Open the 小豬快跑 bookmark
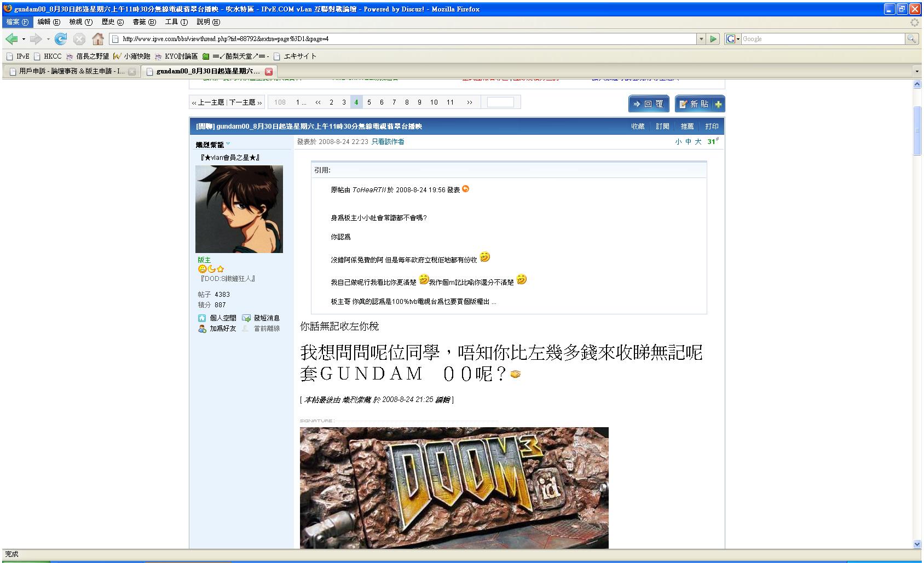Image resolution: width=924 pixels, height=563 pixels. [131, 56]
